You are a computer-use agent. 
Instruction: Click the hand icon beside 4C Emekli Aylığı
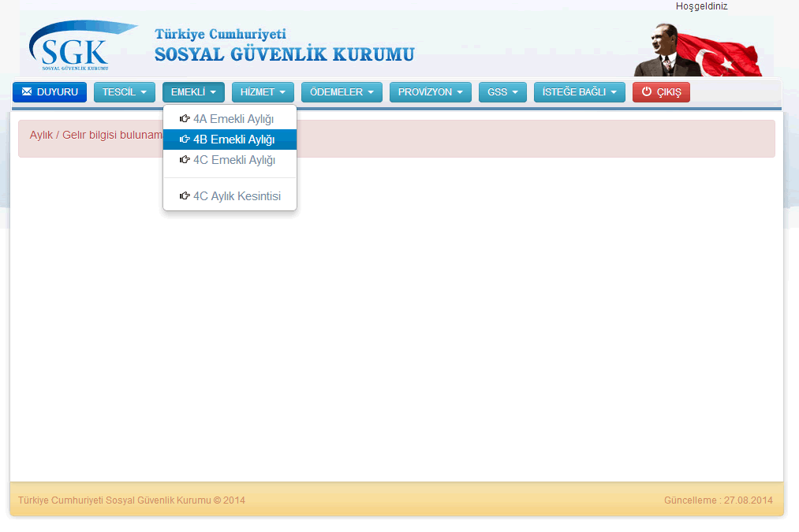pos(185,160)
